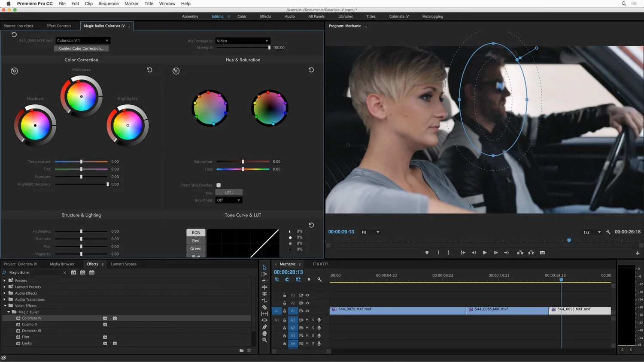Image resolution: width=644 pixels, height=362 pixels.
Task: Open timeline display settings wrench
Action: tap(319, 280)
